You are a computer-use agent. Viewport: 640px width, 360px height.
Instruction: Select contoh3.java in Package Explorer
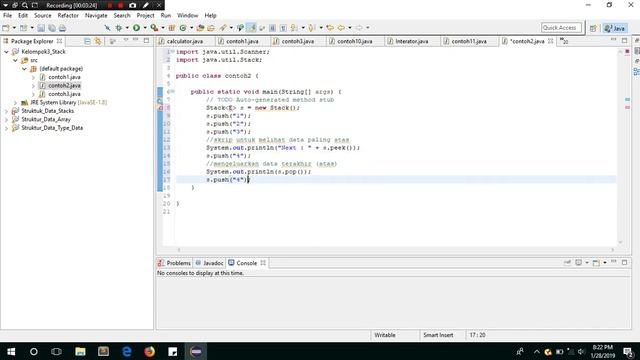tap(64, 94)
